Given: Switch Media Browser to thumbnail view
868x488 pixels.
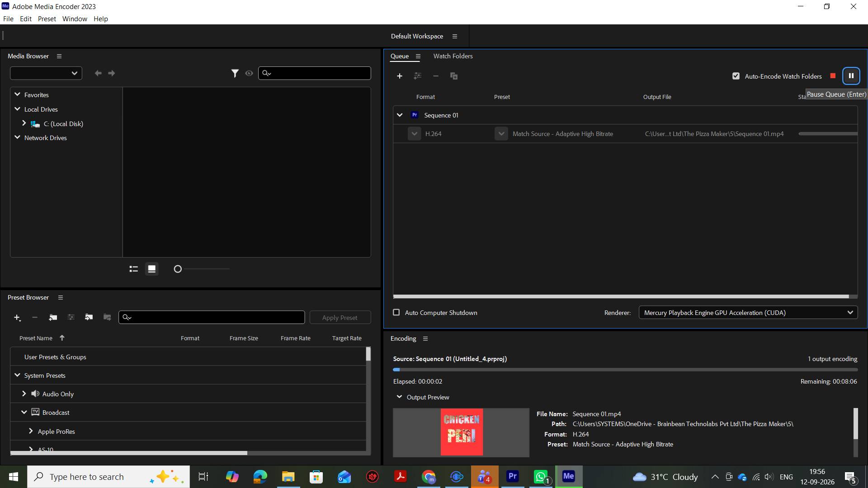Looking at the screenshot, I should click(152, 269).
